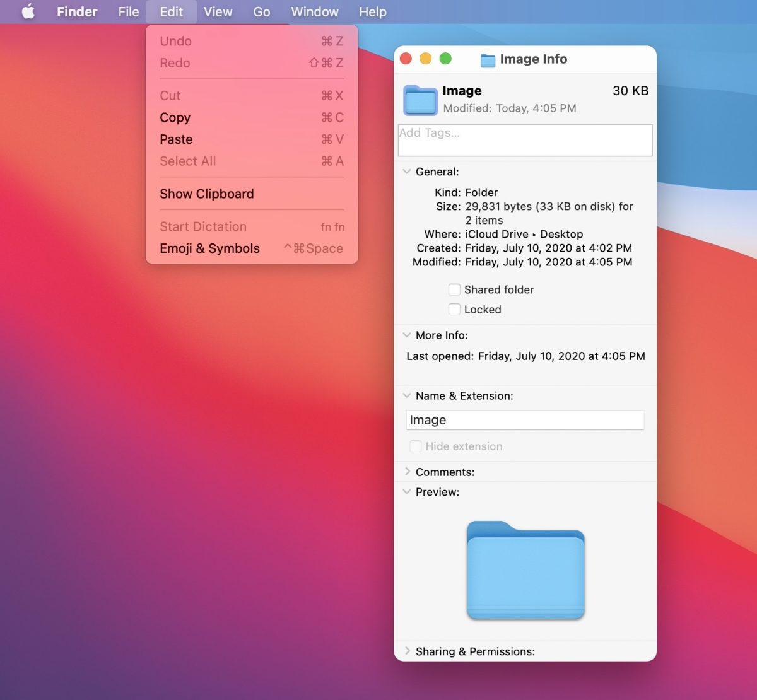The image size is (757, 700).
Task: Collapse the General section
Action: pyautogui.click(x=407, y=172)
